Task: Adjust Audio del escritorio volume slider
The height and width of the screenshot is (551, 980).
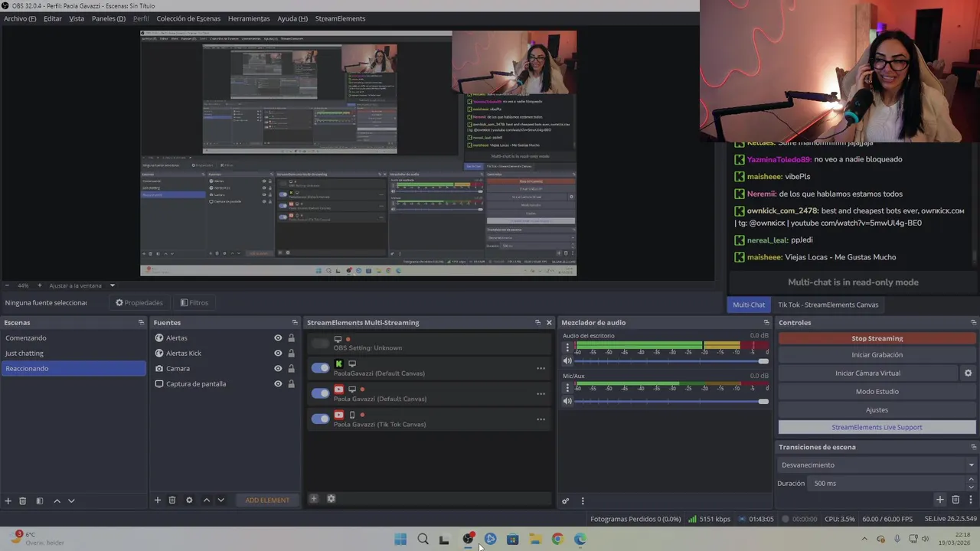Action: tap(671, 360)
